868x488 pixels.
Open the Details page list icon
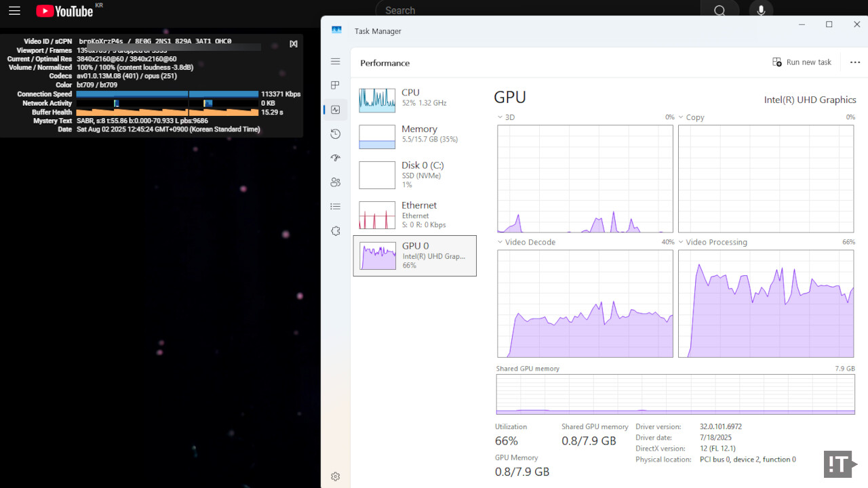(335, 207)
